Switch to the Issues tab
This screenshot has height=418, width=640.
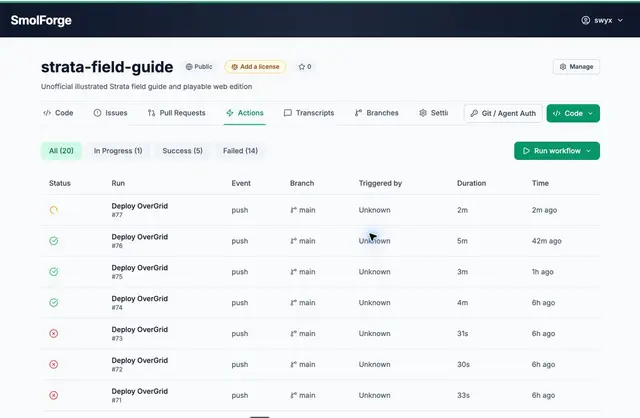[110, 113]
